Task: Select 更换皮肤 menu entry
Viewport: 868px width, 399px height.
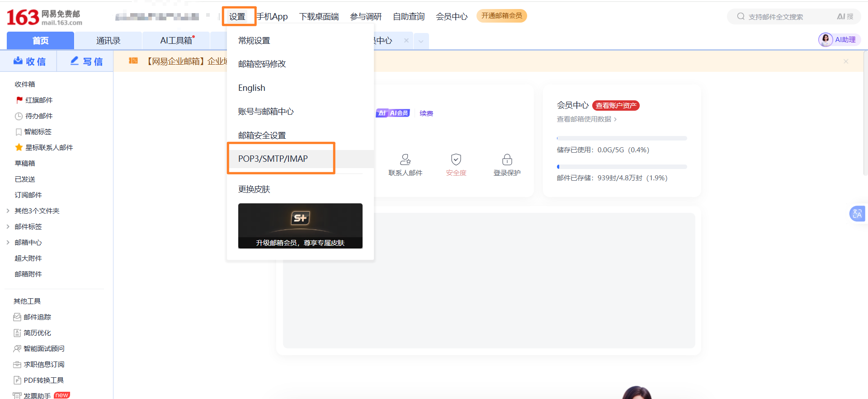Action: (x=300, y=189)
